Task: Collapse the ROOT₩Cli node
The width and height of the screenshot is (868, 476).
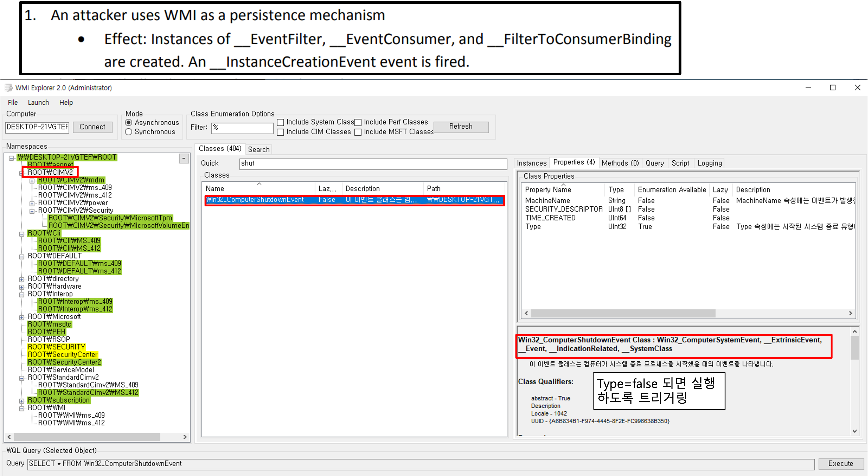Action: (22, 234)
